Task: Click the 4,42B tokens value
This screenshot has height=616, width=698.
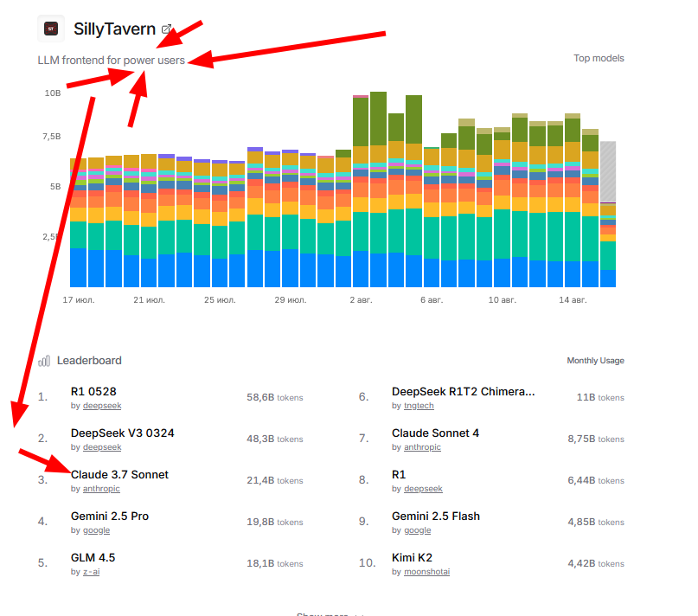Action: click(596, 563)
